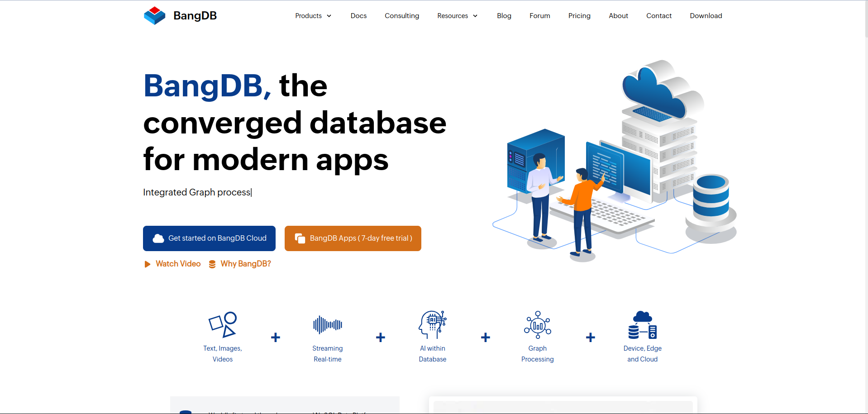Click the Integrated Graph process typing text
Screen dimensions: 868x414
(x=197, y=192)
